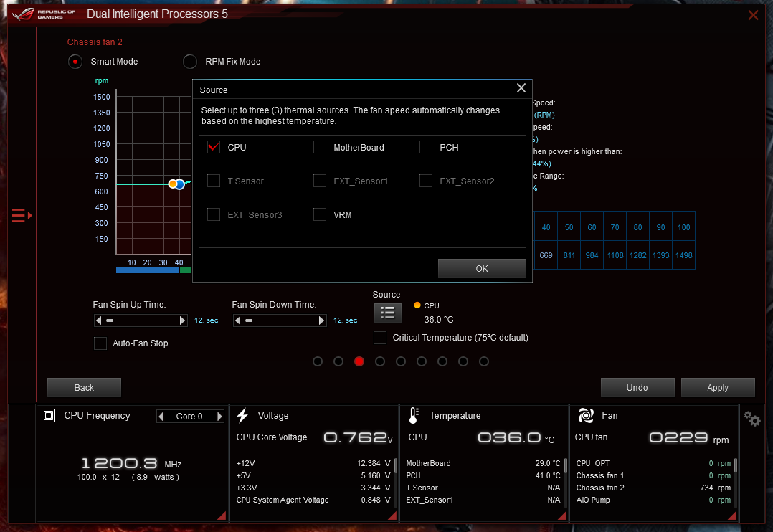The width and height of the screenshot is (773, 532).
Task: Click the PCH temperature row in Temperature panel
Action: tap(483, 476)
